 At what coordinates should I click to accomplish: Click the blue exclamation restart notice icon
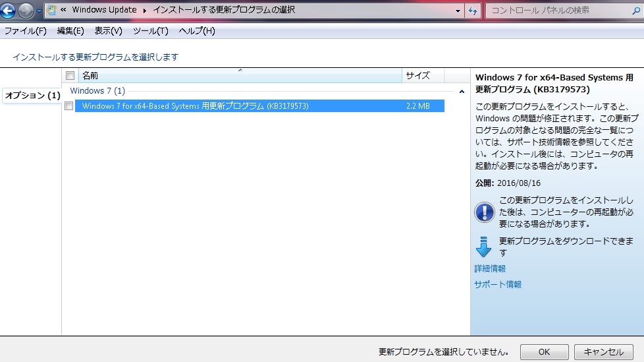484,212
